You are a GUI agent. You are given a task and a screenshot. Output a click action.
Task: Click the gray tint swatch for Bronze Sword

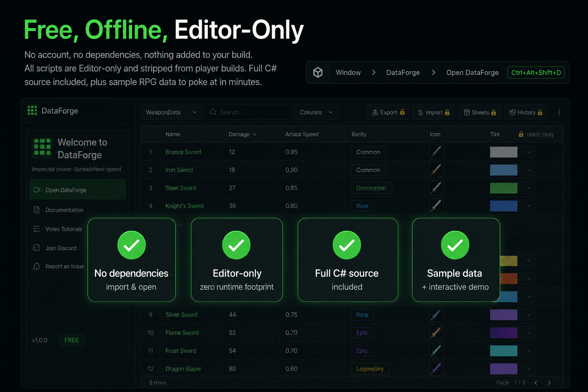(x=503, y=152)
